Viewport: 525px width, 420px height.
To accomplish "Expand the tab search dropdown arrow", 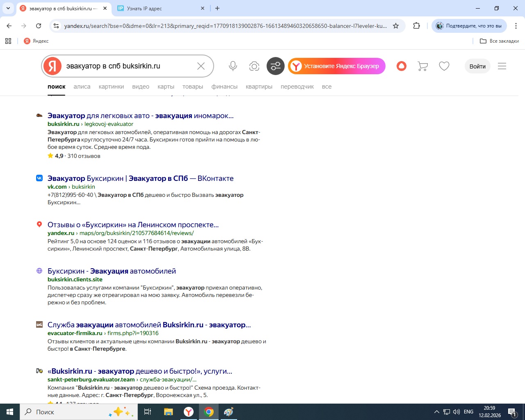I will (8, 8).
